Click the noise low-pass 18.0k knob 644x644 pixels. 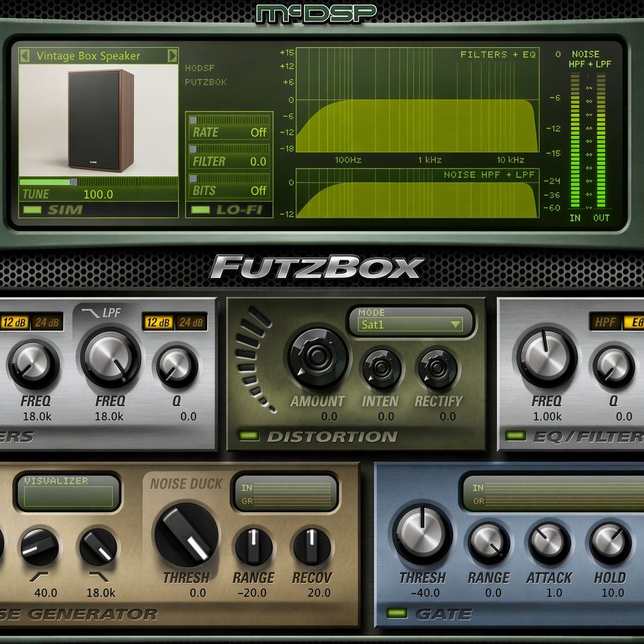(x=98, y=547)
